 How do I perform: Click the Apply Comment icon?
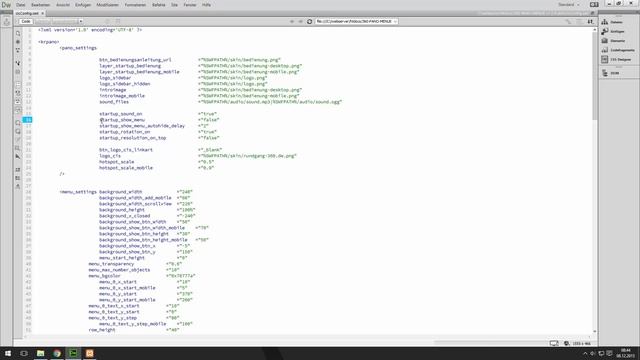tap(18, 123)
